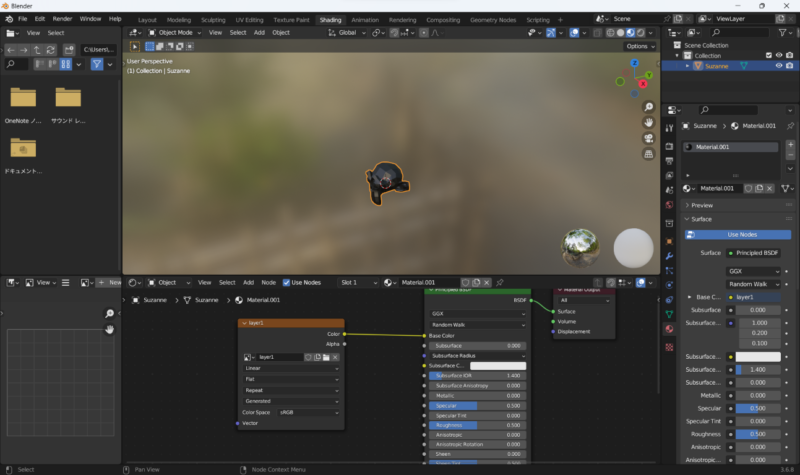This screenshot has width=800, height=475.
Task: Open Random Walk dropdown in Properties panel
Action: click(x=753, y=284)
